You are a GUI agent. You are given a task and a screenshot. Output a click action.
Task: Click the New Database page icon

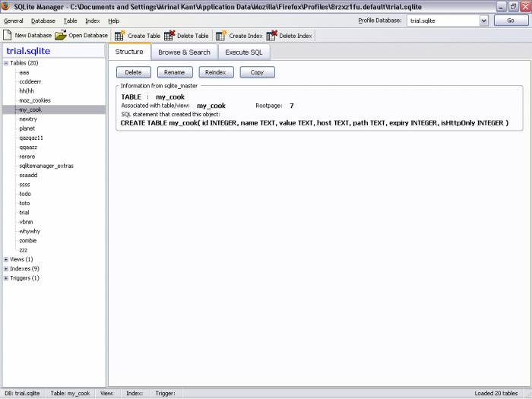[7, 35]
